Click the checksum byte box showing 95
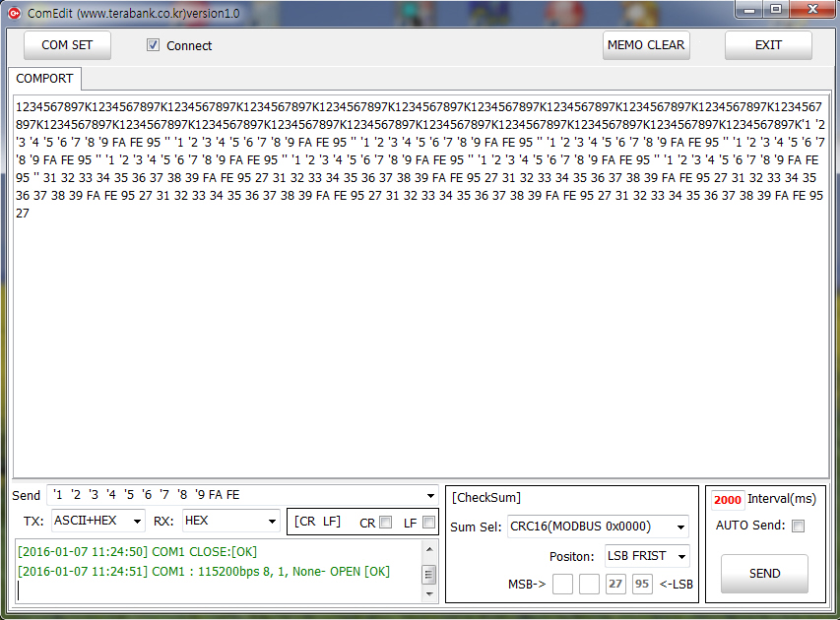Viewport: 840px width, 620px height. point(642,585)
